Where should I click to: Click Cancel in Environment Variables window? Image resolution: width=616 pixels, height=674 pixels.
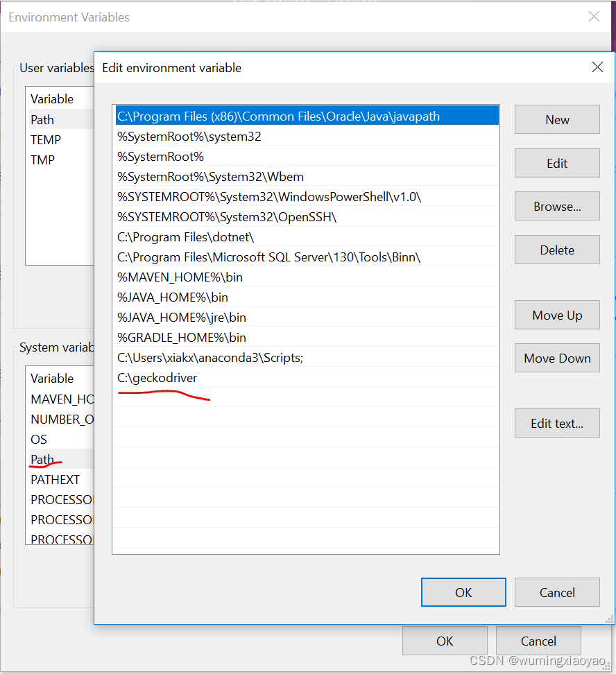538,641
